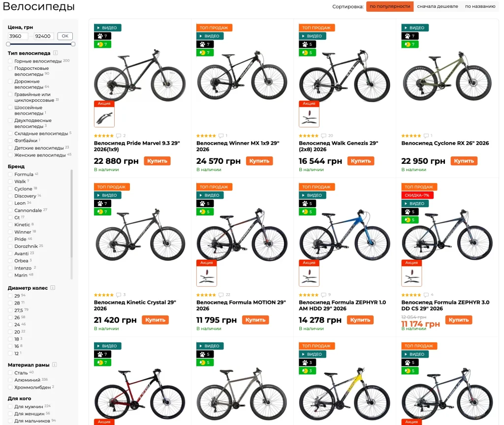This screenshot has width=504, height=425.
Task: Click СКИДКА-7% badge on Formula ZEPHYR 3.0
Action: [417, 195]
